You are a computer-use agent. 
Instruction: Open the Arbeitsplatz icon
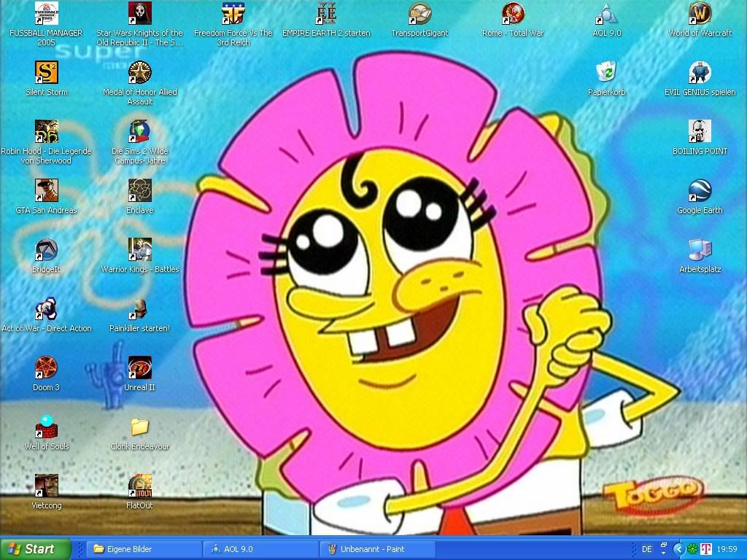[x=700, y=249]
